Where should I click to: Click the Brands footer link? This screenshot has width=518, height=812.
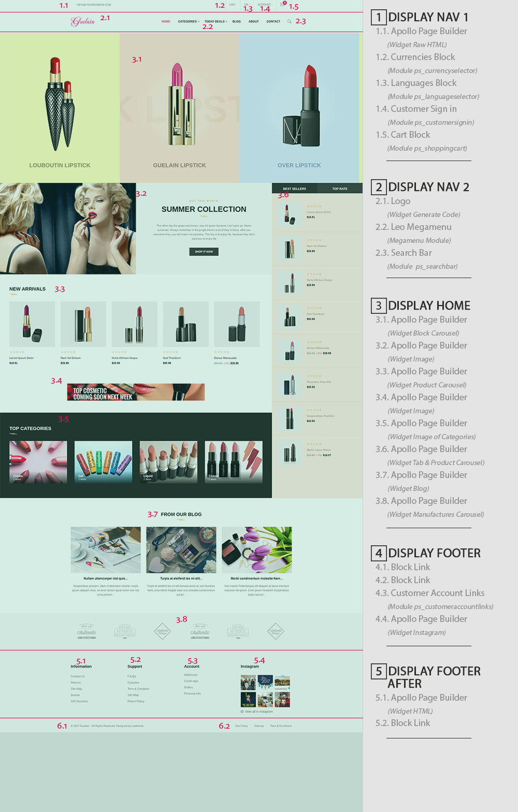coord(75,695)
